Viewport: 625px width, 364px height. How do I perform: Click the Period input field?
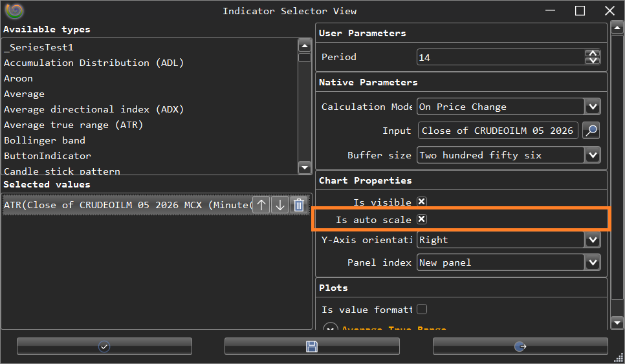[499, 58]
